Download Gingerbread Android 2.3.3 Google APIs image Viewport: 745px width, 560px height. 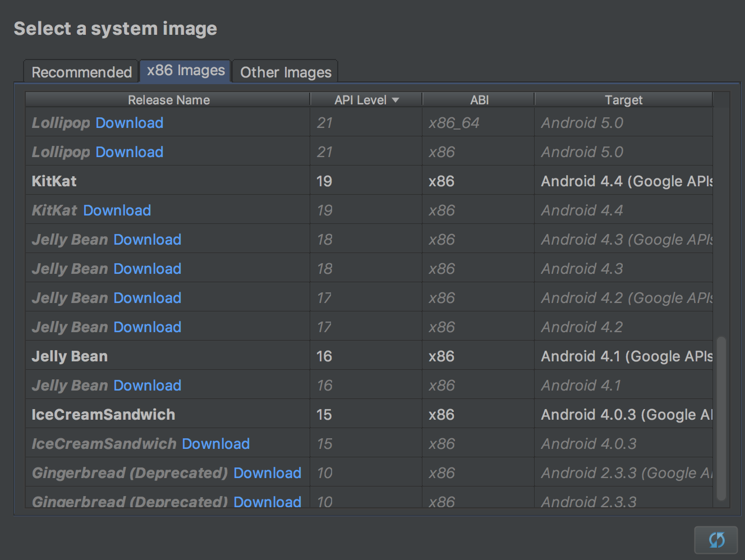[x=267, y=473]
